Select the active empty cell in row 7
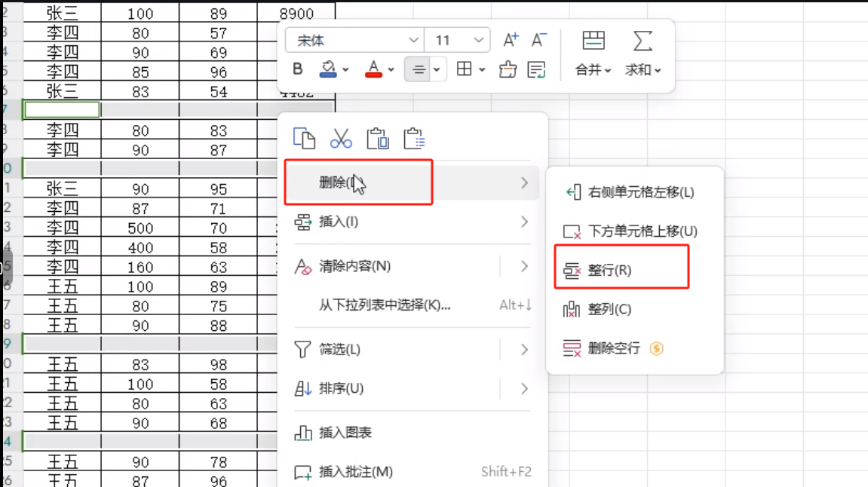This screenshot has width=868, height=487. (x=62, y=109)
